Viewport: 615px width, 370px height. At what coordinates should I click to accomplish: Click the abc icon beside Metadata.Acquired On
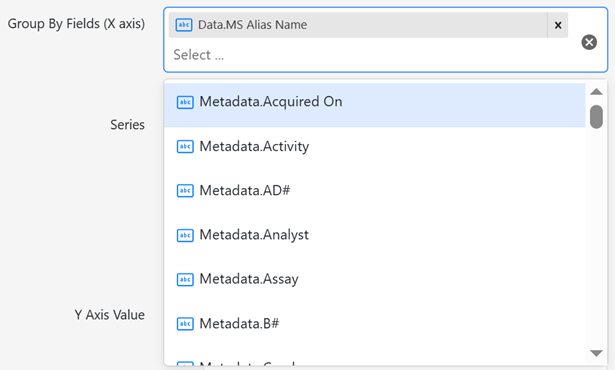[x=185, y=102]
